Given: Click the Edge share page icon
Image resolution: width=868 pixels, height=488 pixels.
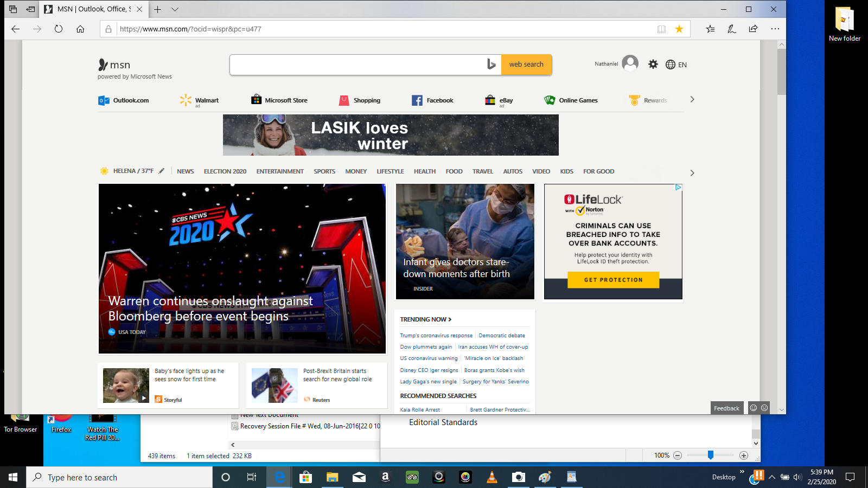Looking at the screenshot, I should (x=753, y=29).
